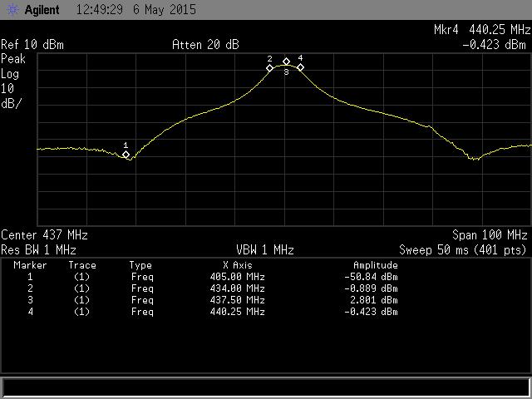
Task: Select the Res BW 1 MHz setting
Action: (x=39, y=249)
